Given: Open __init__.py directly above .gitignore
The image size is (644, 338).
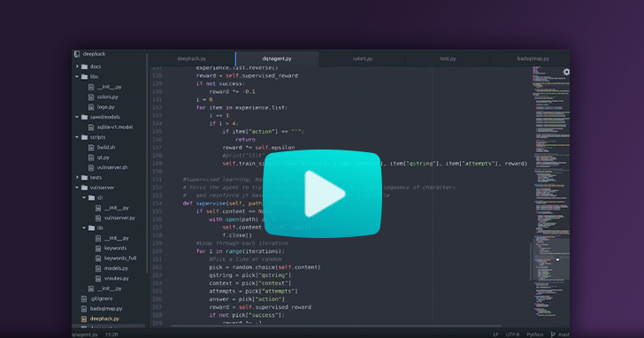Looking at the screenshot, I should click(x=110, y=288).
